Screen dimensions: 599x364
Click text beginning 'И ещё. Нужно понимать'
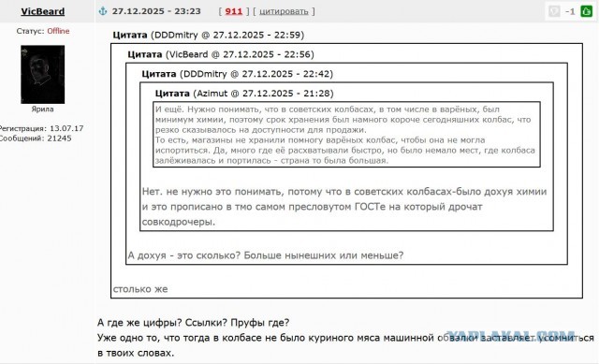click(x=346, y=135)
